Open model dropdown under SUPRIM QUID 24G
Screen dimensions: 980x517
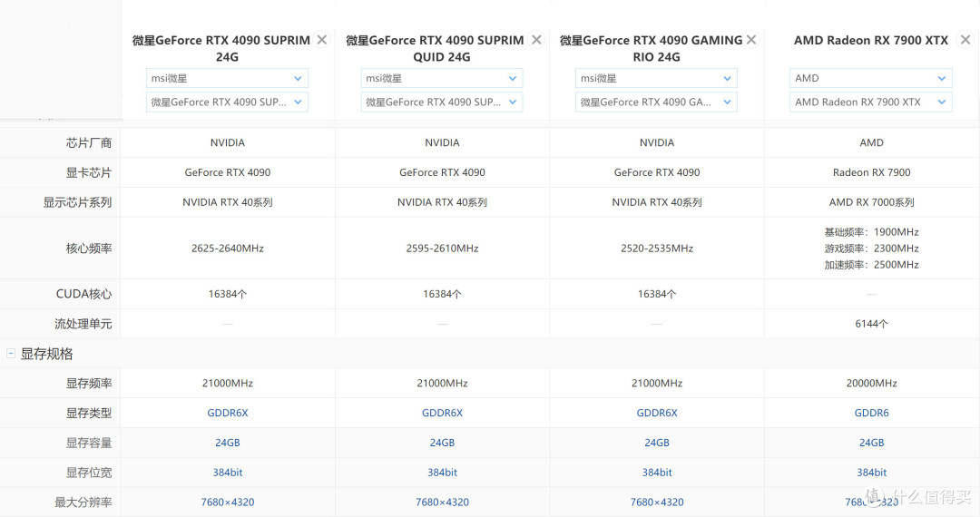pos(442,102)
